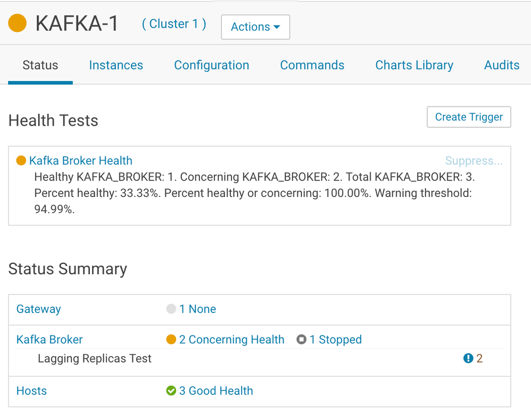
Task: Click the Cluster 1 link
Action: tap(174, 24)
